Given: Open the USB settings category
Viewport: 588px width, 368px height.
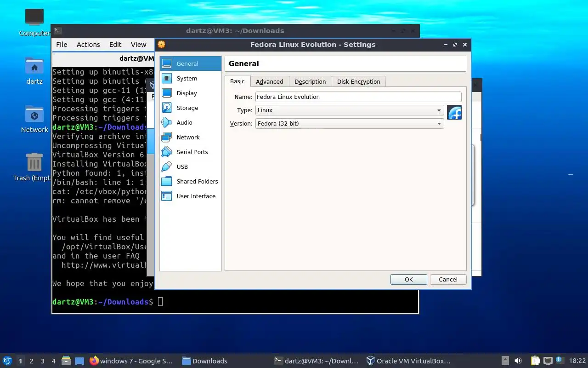Looking at the screenshot, I should point(190,167).
